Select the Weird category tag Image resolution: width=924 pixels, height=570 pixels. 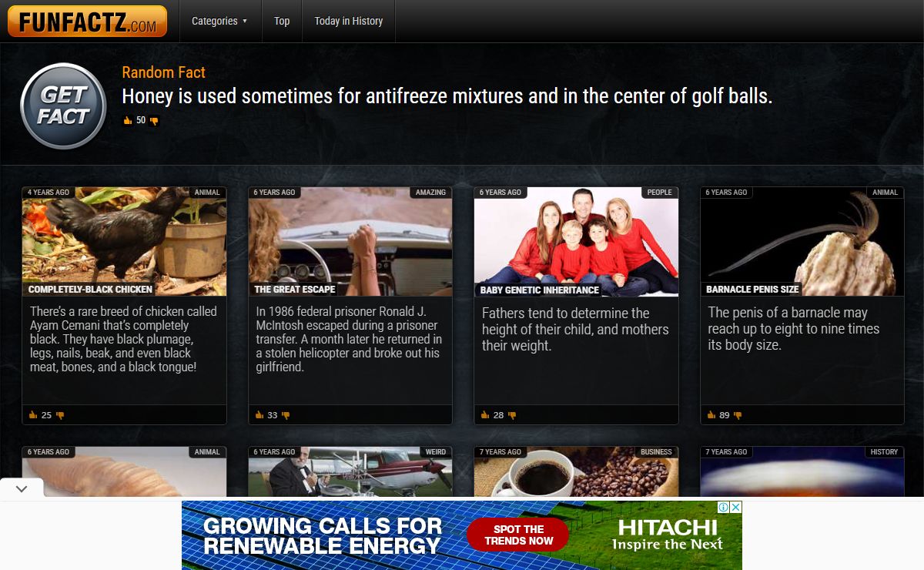(436, 452)
